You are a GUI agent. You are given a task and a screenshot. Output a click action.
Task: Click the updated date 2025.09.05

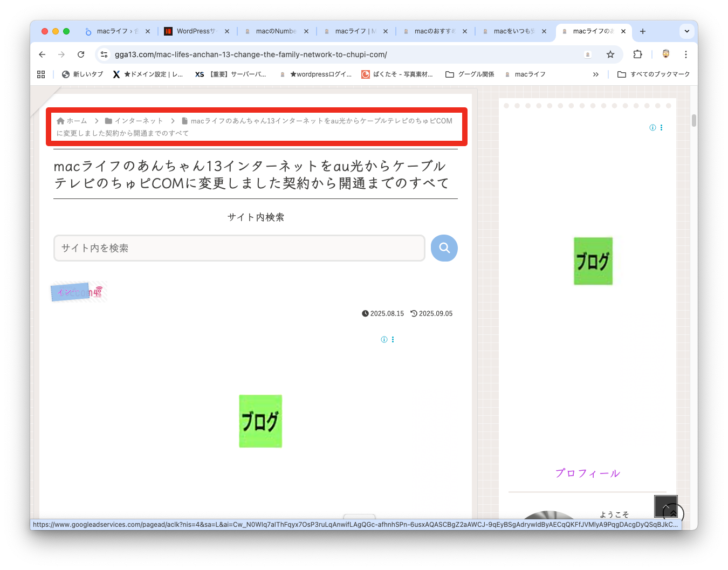[x=431, y=313]
